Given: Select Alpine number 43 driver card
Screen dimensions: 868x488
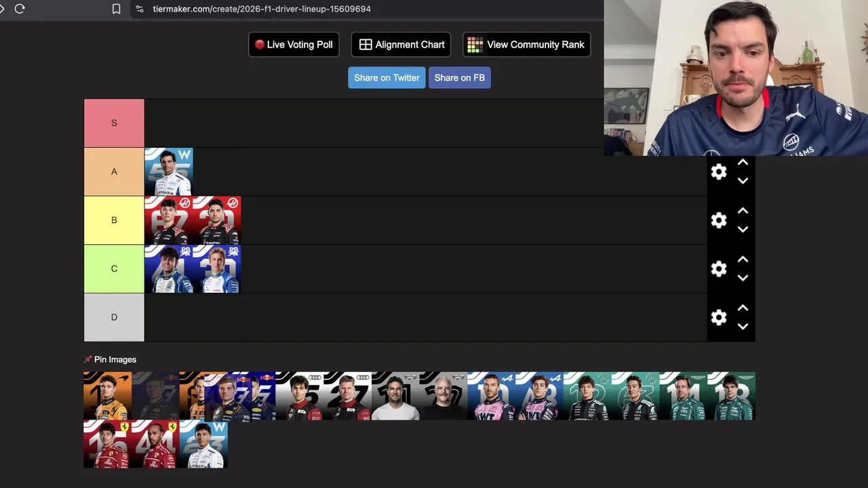Looking at the screenshot, I should click(540, 396).
